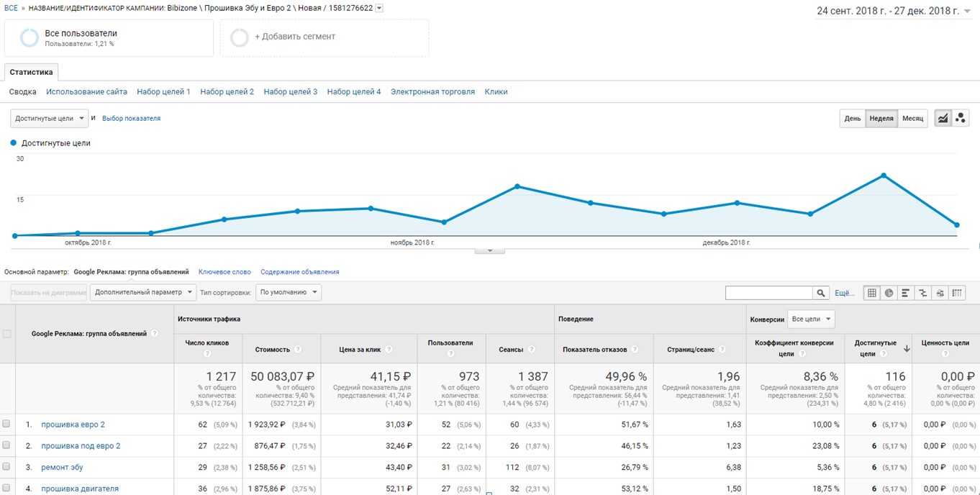Open help for Цена за клик column

click(x=389, y=350)
